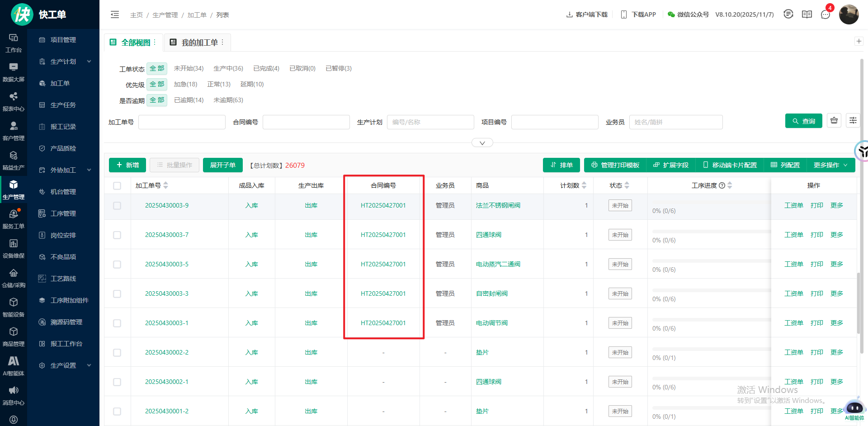Expand the 生产计划 submenu
Viewport: 868px width, 426px height.
tap(89, 62)
